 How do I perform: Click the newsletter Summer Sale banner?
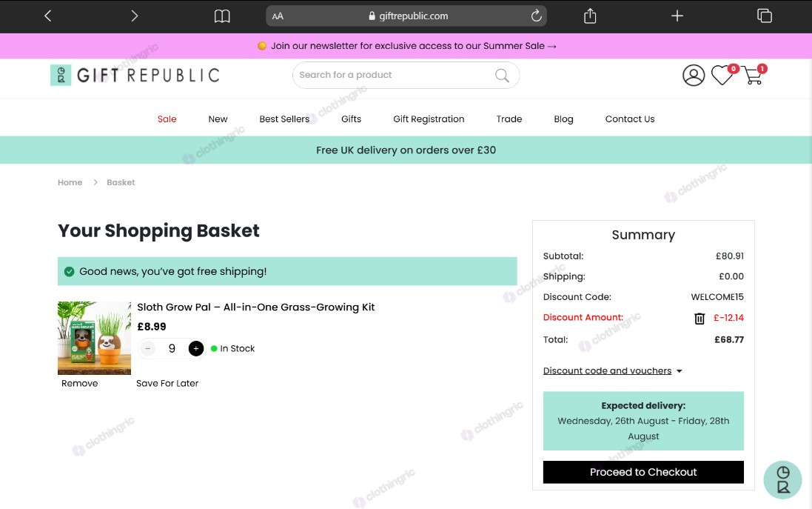[x=406, y=46]
